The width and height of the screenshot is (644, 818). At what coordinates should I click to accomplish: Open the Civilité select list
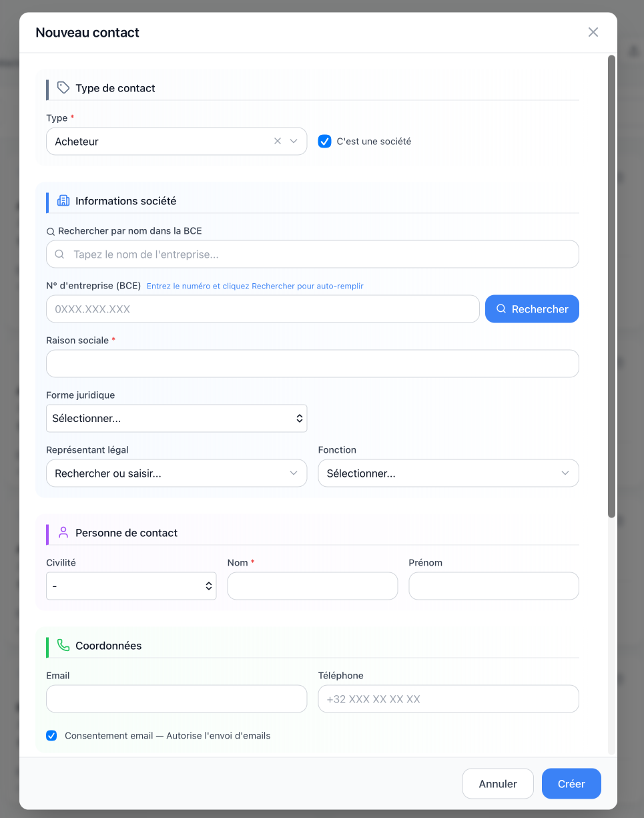[x=131, y=586]
